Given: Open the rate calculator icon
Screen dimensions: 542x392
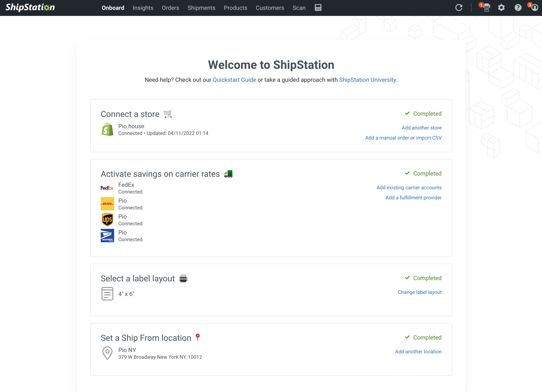Looking at the screenshot, I should [318, 8].
